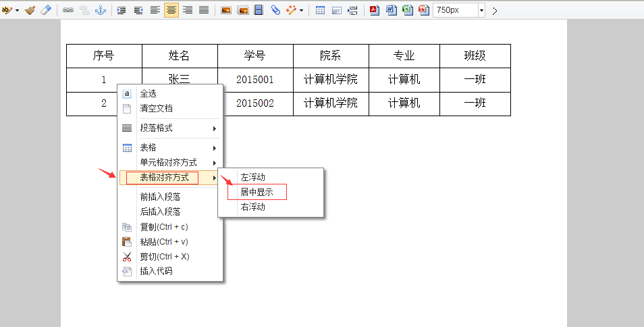Click the toolbar overflow arrow button

coord(495,10)
